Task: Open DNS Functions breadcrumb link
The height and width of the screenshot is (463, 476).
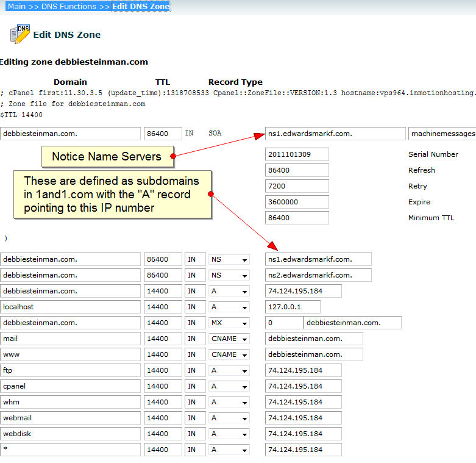Action: pos(69,6)
